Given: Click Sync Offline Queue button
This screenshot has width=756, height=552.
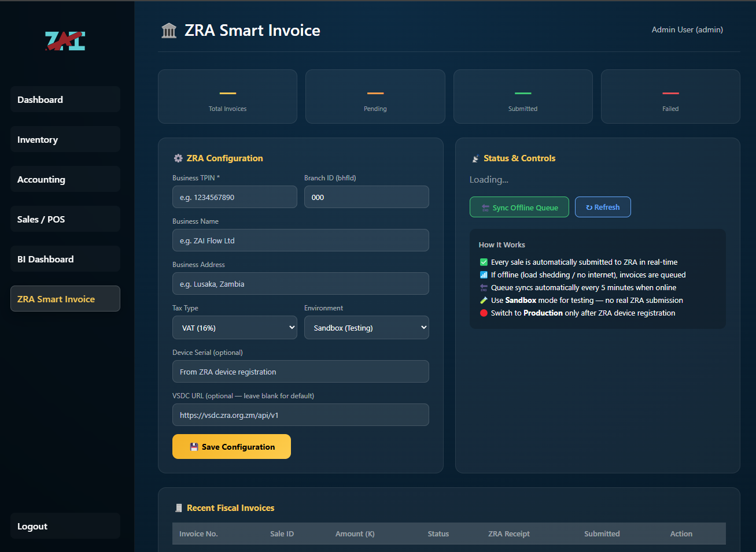Looking at the screenshot, I should click(519, 208).
